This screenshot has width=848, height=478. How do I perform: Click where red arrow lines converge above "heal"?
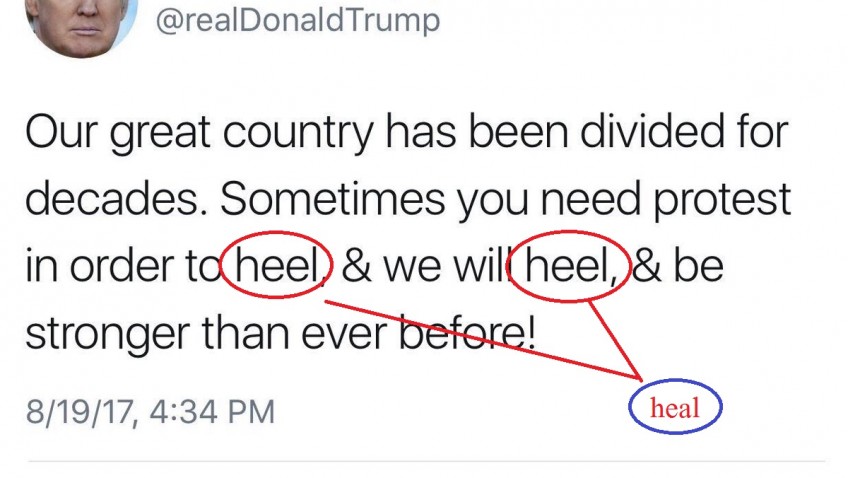coord(640,378)
